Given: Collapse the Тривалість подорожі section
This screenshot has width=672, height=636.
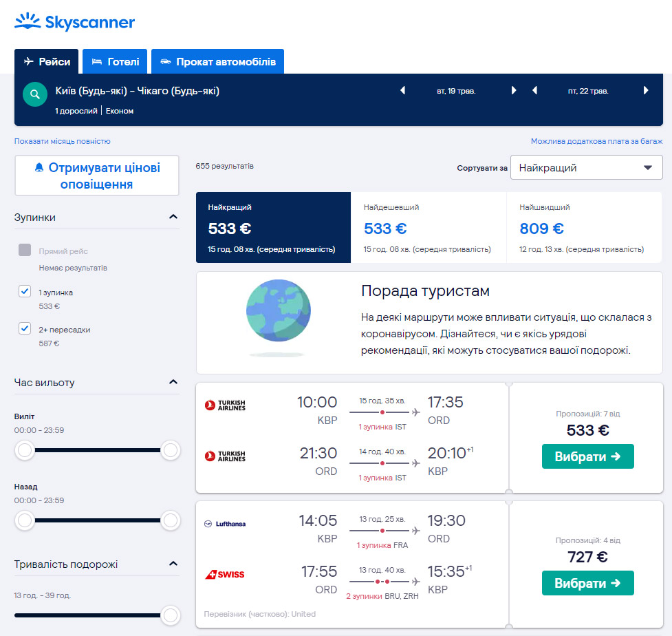Looking at the screenshot, I should pos(173,564).
